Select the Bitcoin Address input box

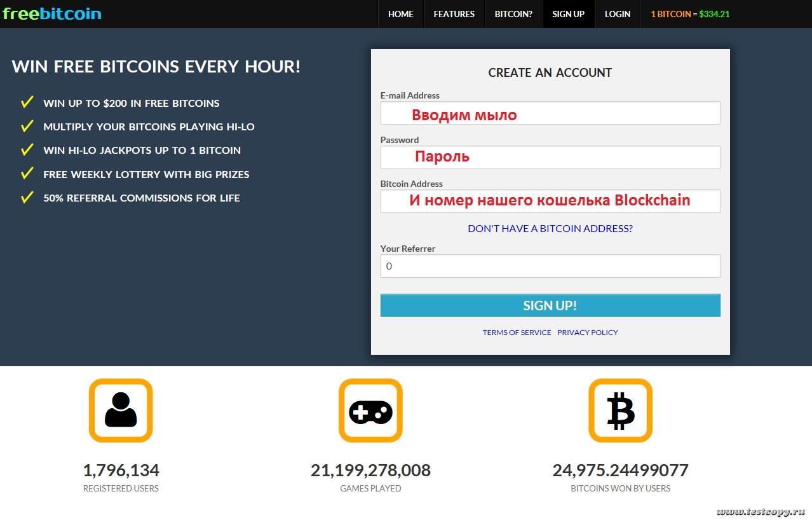pyautogui.click(x=550, y=201)
